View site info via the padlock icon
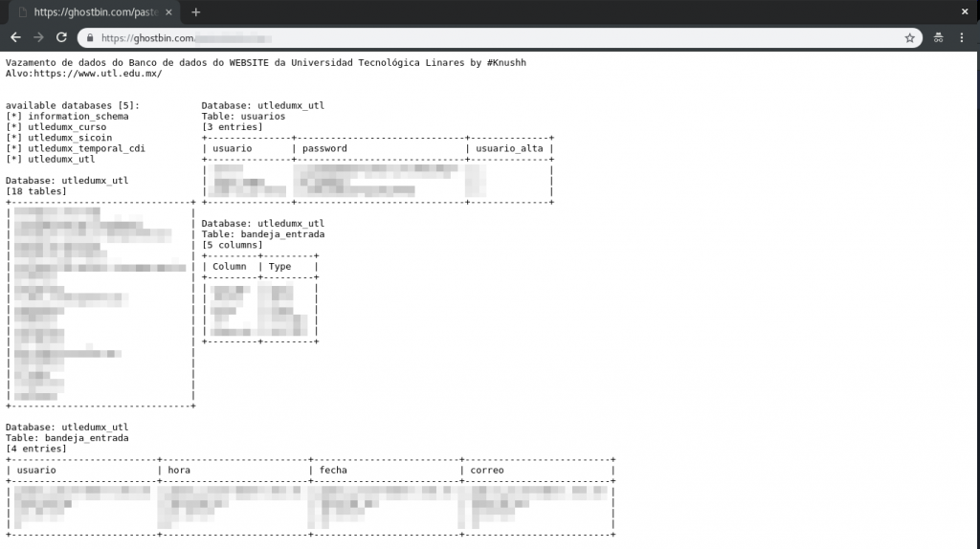980x549 pixels. (x=90, y=38)
